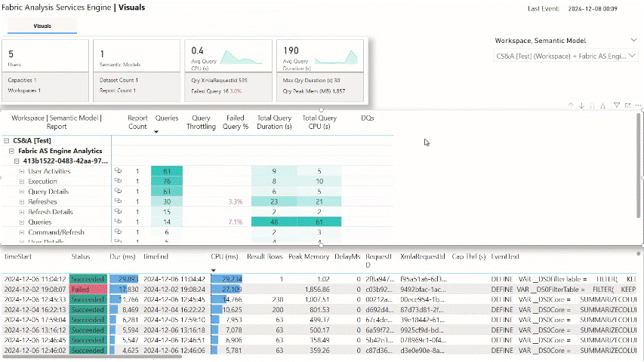This screenshot has height=362, width=644.
Task: Expand the User Activities row
Action: 22,171
